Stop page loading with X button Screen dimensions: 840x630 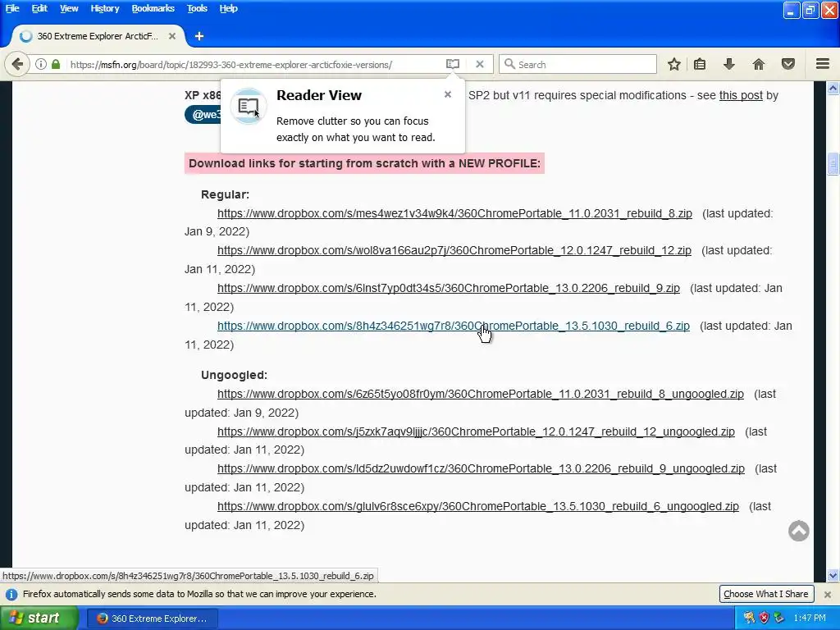point(480,64)
